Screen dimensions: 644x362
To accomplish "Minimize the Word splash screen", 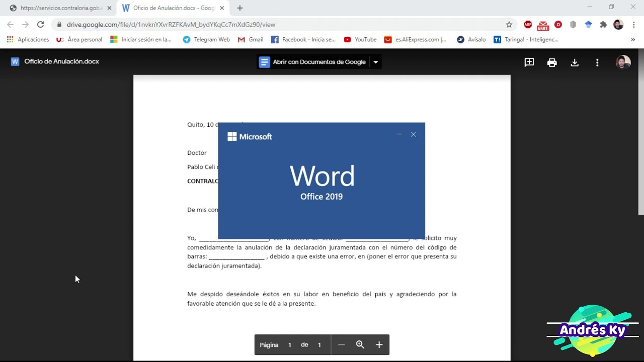I will pyautogui.click(x=399, y=134).
